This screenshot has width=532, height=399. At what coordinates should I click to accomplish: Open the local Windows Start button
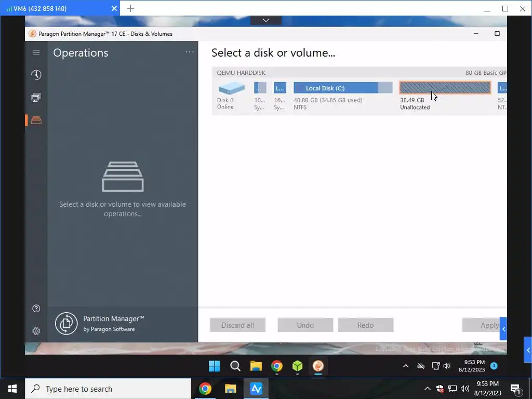12,389
